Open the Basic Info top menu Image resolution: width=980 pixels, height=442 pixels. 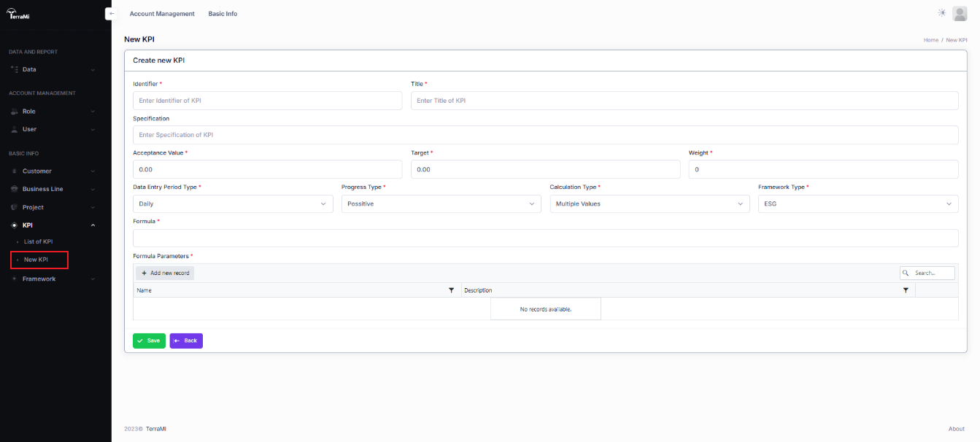223,14
